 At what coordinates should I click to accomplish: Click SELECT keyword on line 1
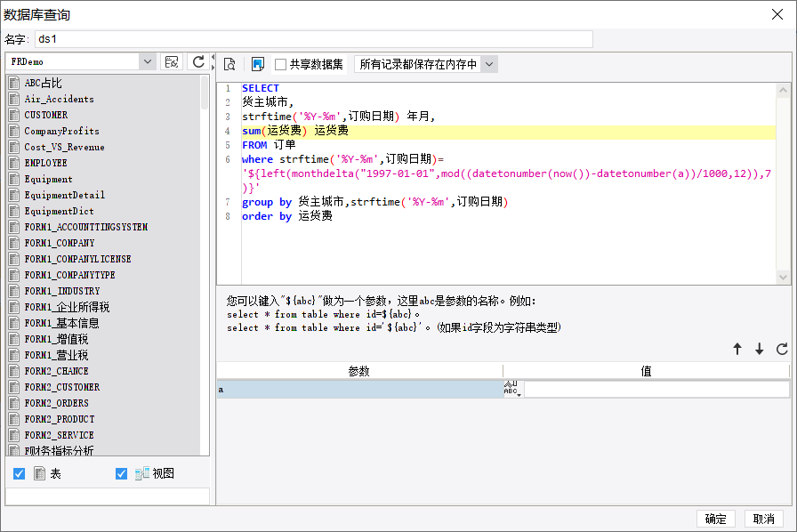point(261,88)
